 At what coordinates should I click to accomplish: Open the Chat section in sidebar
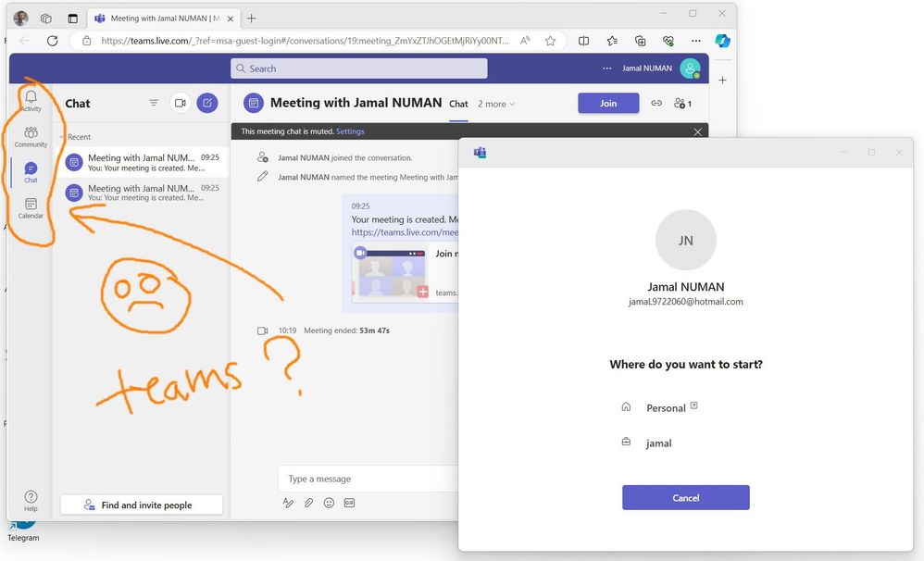[31, 172]
